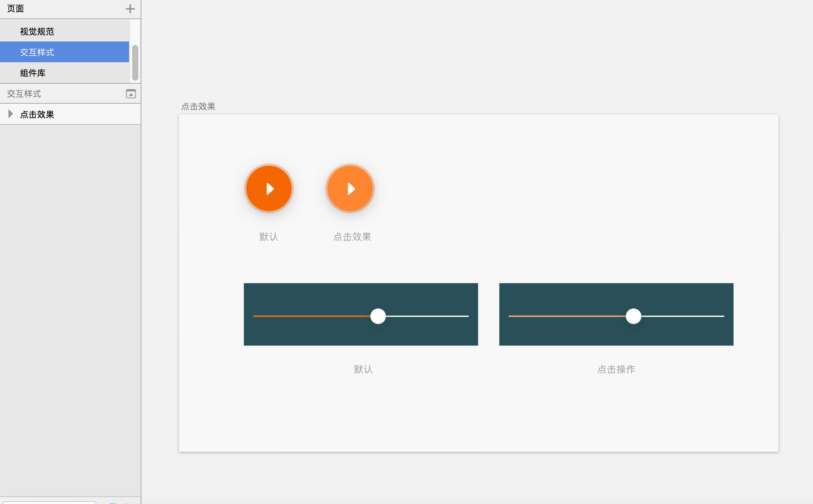Click the page list scrollbar thumb
Screen dimensions: 813x504
pos(135,63)
